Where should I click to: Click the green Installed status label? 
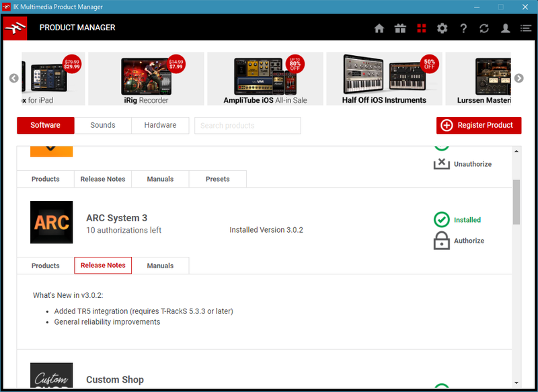467,220
